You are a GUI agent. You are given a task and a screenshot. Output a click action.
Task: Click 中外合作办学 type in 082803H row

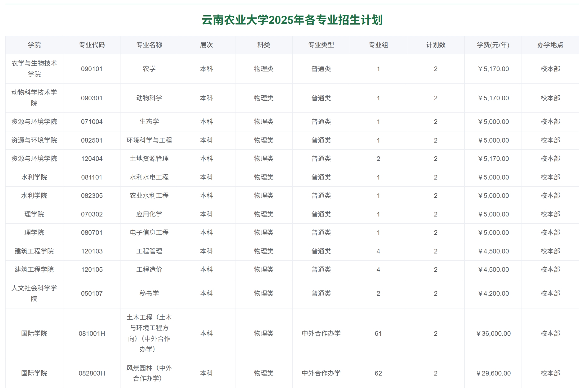pos(321,373)
